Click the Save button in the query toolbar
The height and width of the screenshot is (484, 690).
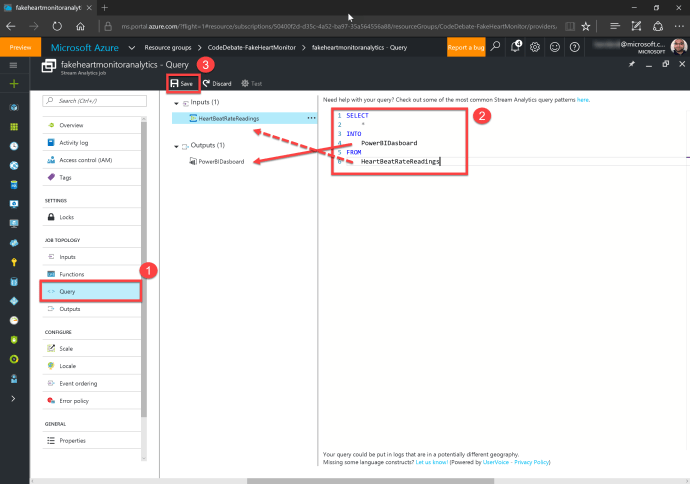coord(182,84)
